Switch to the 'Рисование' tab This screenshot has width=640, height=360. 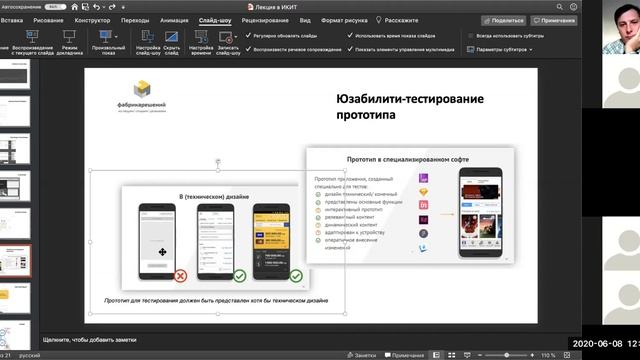point(49,20)
